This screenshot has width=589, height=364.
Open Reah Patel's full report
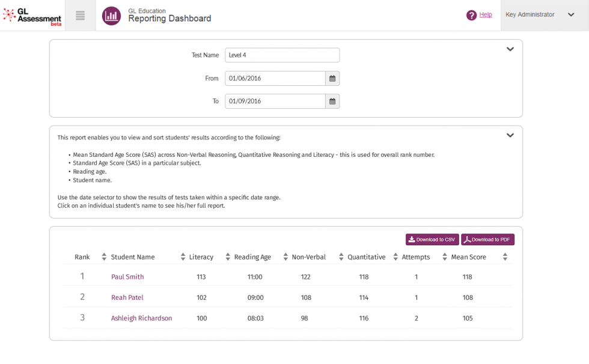(127, 297)
